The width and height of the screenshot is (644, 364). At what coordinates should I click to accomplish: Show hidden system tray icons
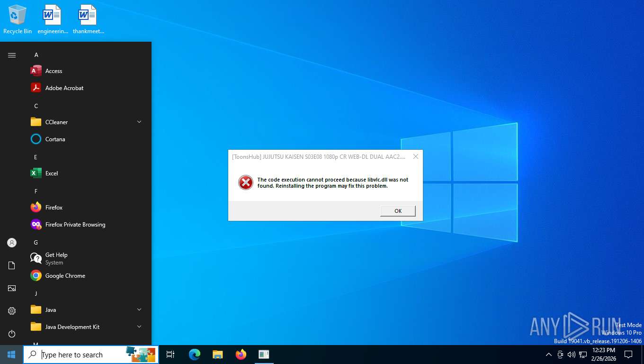(x=549, y=355)
